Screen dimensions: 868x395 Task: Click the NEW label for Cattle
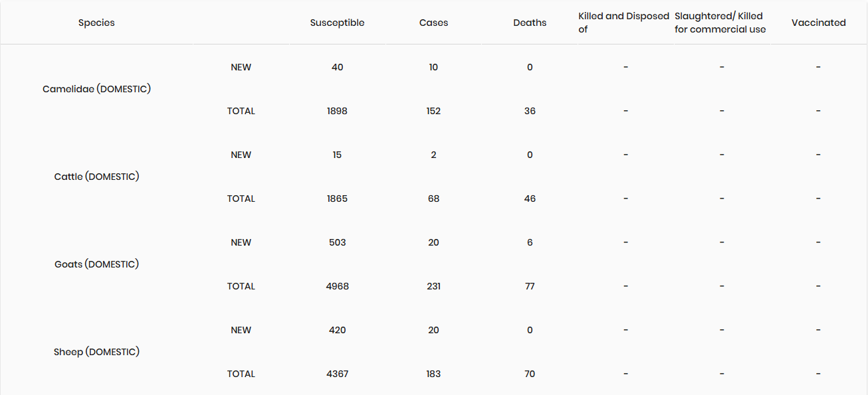241,155
